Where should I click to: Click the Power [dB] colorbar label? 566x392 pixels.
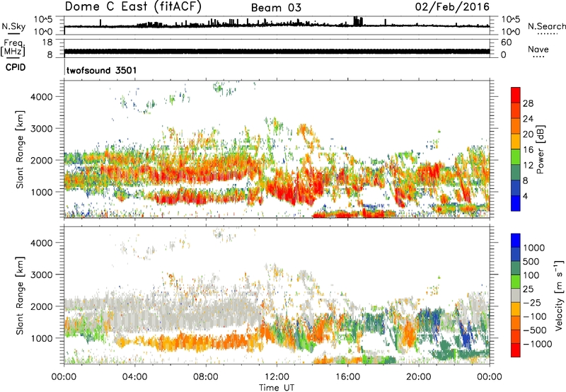(x=540, y=149)
